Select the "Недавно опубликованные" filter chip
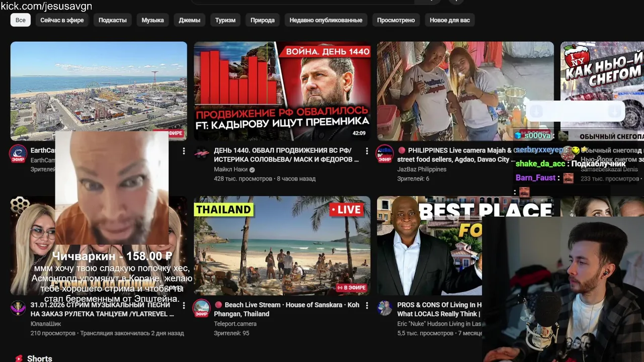 326,20
